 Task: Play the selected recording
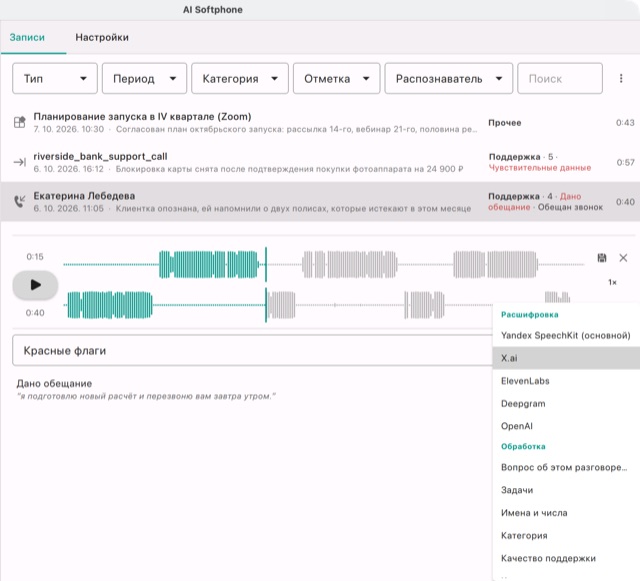point(35,285)
